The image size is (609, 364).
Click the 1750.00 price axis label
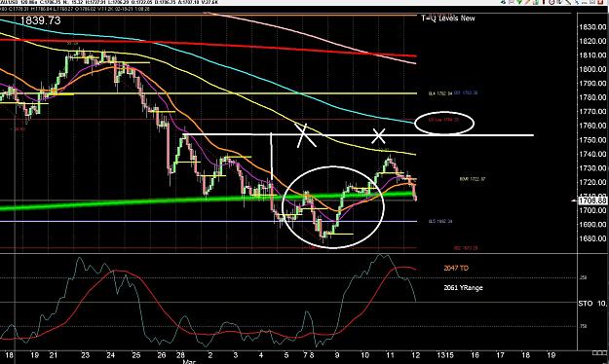click(592, 140)
